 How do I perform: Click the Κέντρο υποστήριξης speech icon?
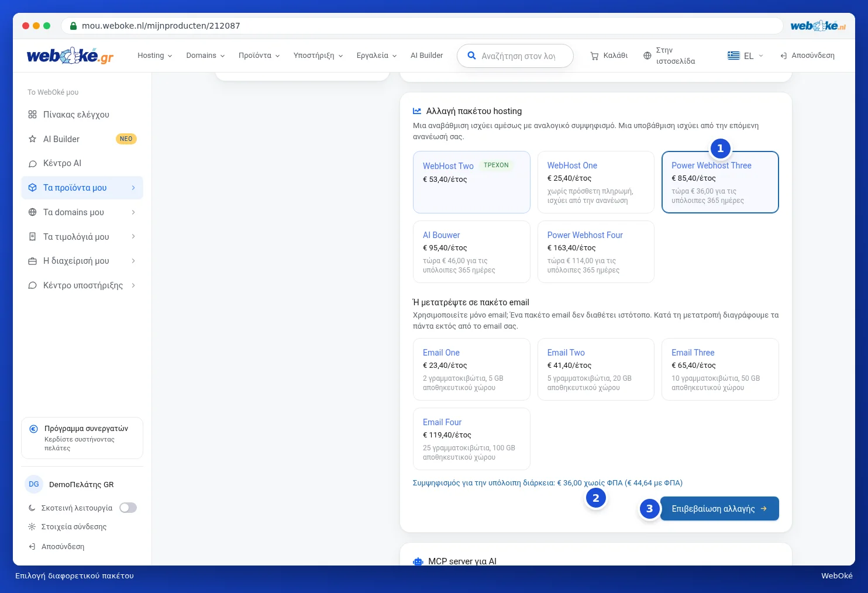(x=33, y=285)
